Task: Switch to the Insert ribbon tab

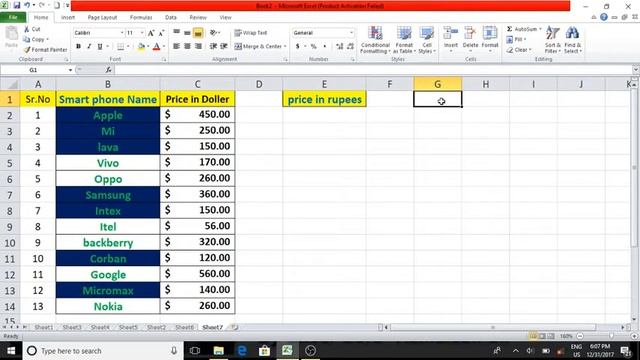Action: [68, 18]
